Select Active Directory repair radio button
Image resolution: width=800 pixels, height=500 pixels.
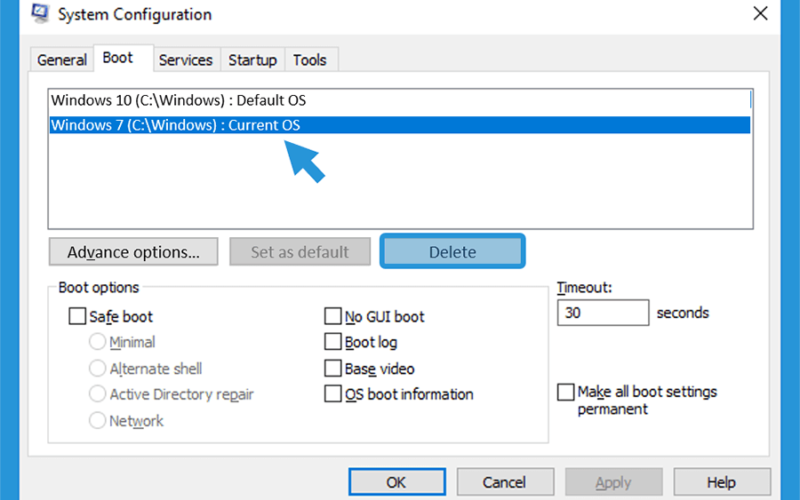pyautogui.click(x=97, y=394)
